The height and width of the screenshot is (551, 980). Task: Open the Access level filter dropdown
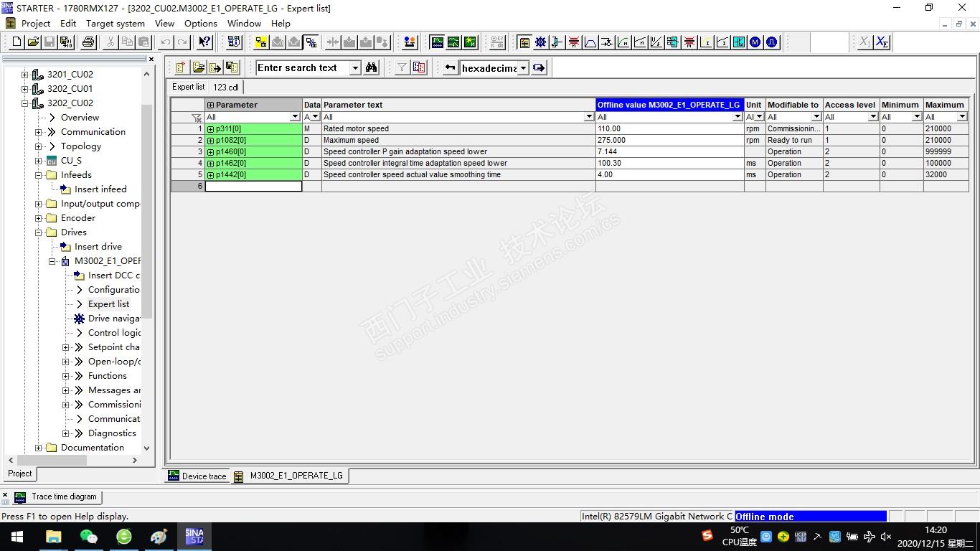point(873,117)
